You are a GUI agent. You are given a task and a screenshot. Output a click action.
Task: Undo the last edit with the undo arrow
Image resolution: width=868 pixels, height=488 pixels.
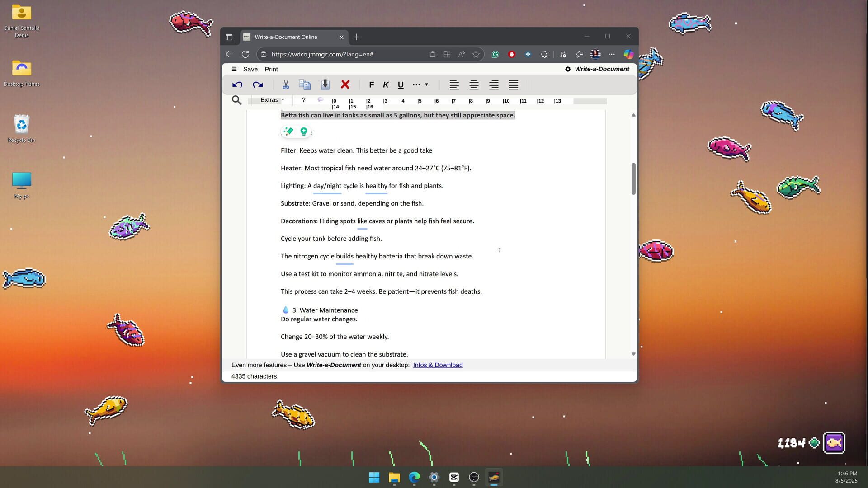pos(237,84)
